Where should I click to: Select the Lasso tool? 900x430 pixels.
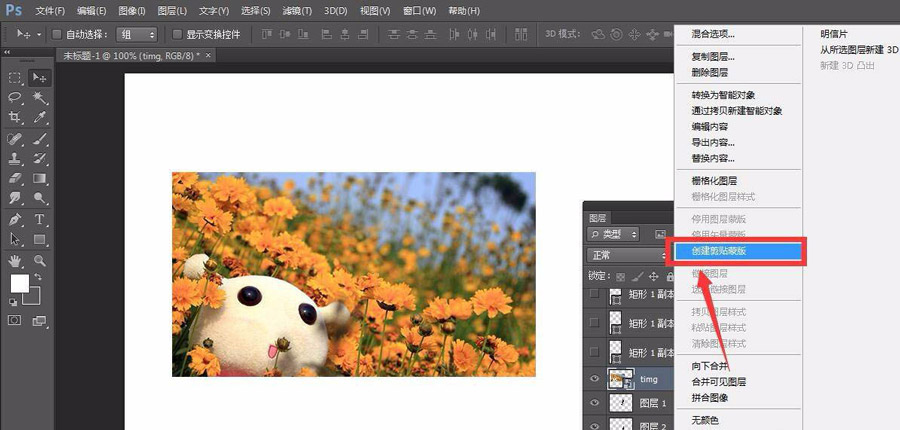click(x=15, y=98)
